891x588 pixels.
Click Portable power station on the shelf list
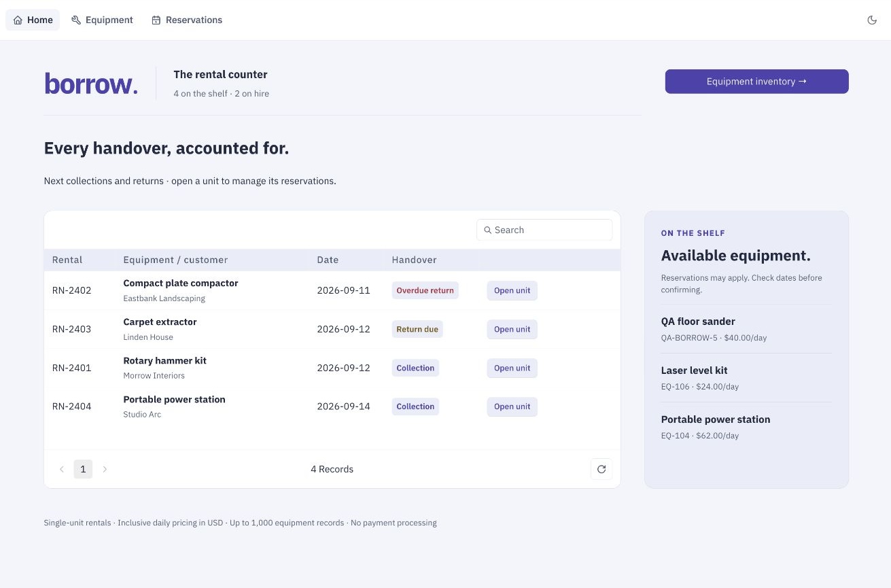716,419
